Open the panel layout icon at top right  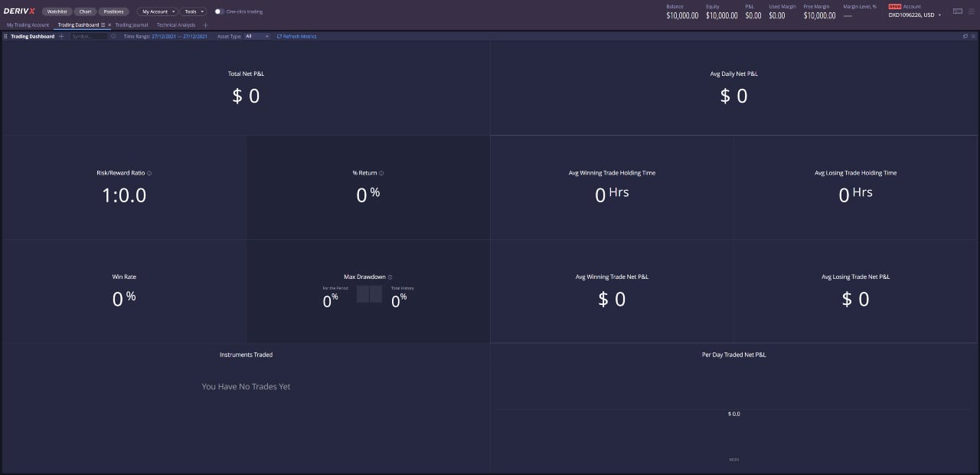pos(958,11)
